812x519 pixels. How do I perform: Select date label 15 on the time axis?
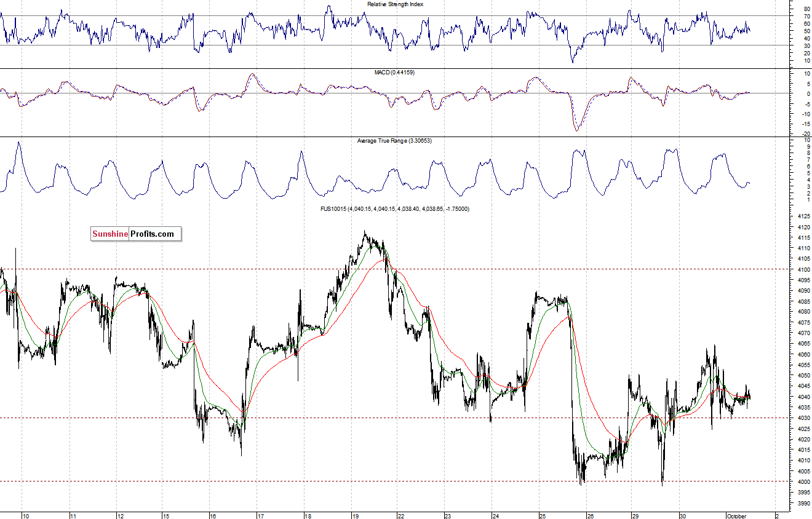coord(166,516)
